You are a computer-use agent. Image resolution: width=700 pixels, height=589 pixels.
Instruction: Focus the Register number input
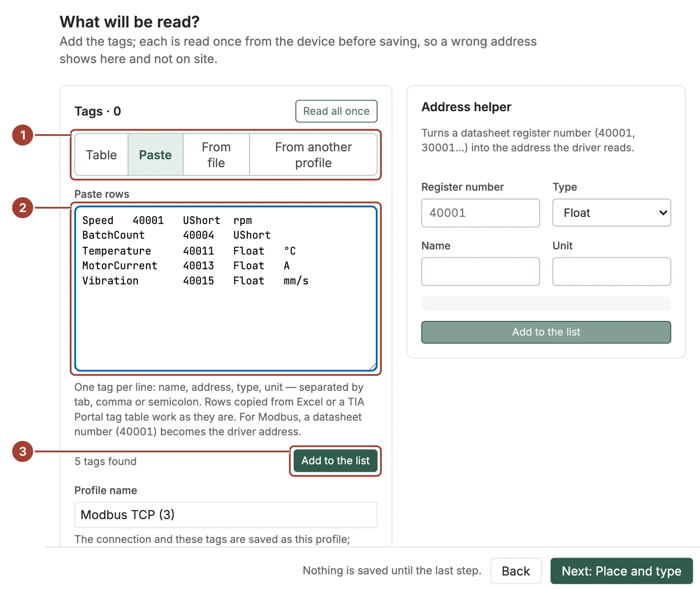pyautogui.click(x=480, y=213)
